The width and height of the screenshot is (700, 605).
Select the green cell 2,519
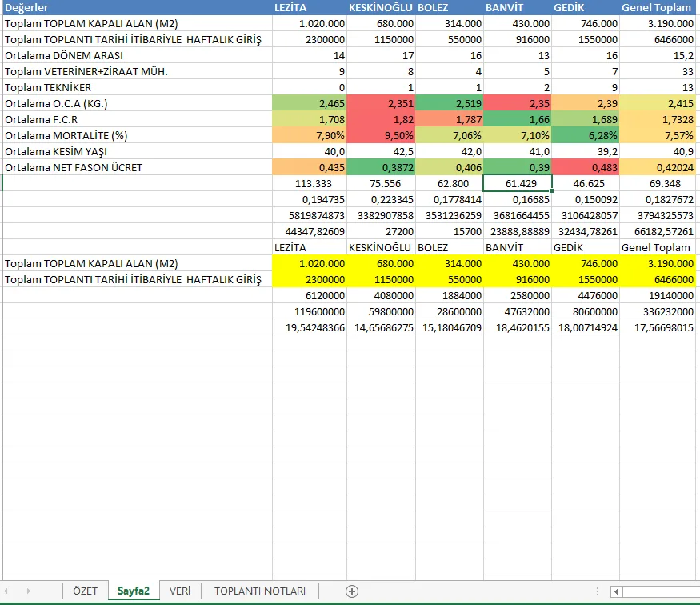click(450, 104)
